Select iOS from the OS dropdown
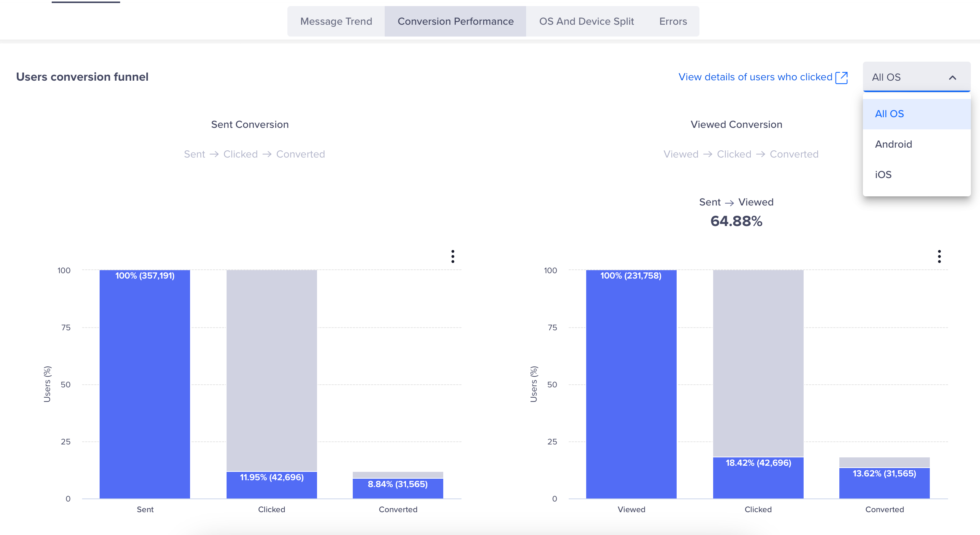980x535 pixels. 883,174
